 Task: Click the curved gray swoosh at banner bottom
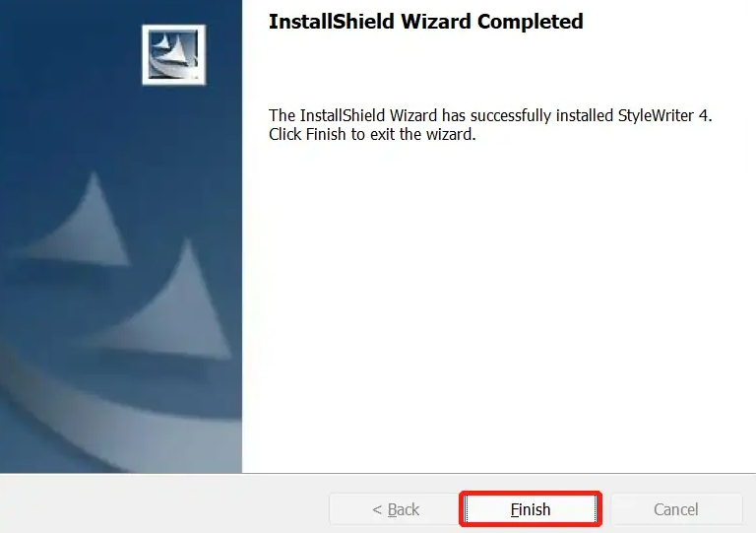120,425
